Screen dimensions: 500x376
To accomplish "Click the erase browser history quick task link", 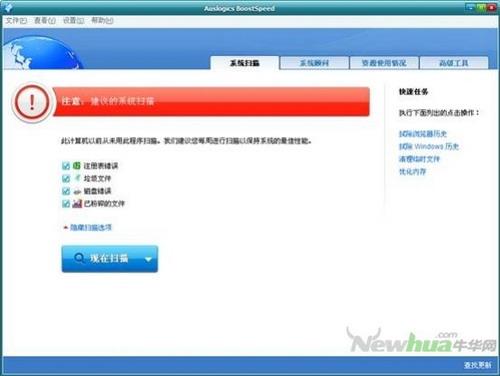I will (423, 134).
